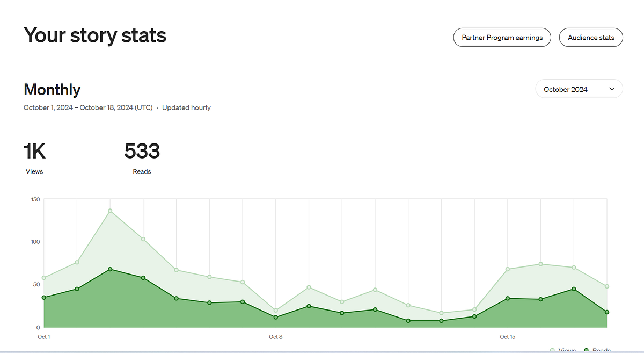Click the Views point on Oct 1
Screen dimensions: 644x353
coord(44,278)
